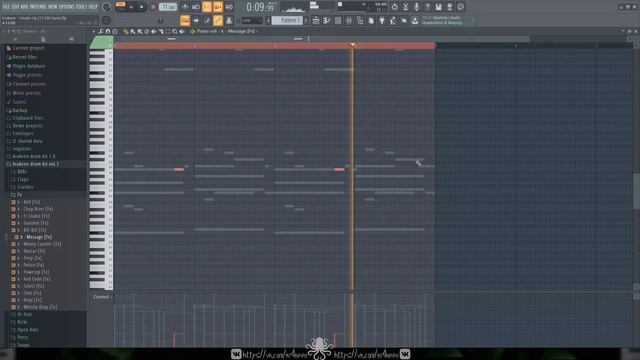Open the PATTERNS menu

click(x=38, y=7)
